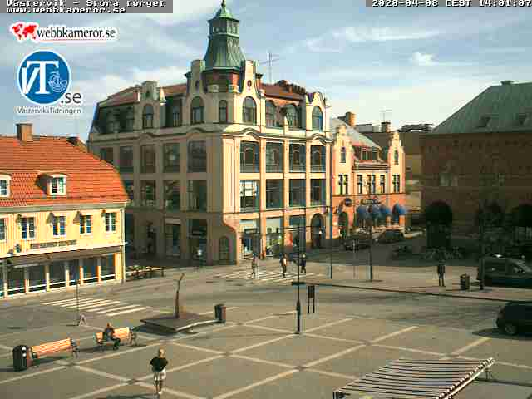Click the CEST date and time stamp

point(451,3)
